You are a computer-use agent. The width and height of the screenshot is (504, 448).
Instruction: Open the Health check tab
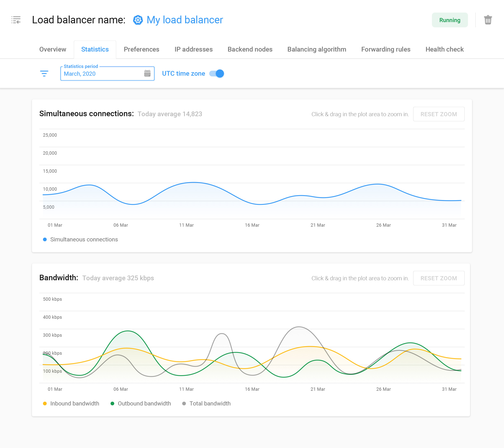click(445, 49)
